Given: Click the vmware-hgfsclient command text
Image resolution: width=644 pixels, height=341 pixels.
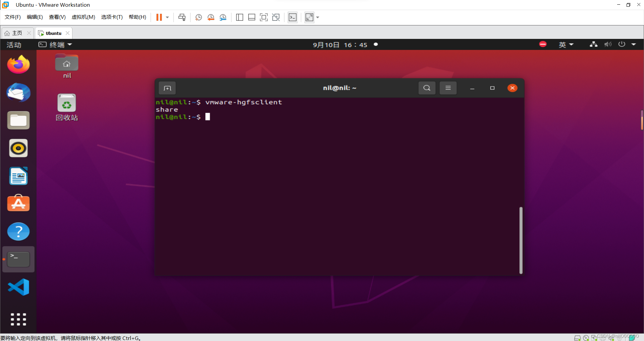Looking at the screenshot, I should coord(244,102).
